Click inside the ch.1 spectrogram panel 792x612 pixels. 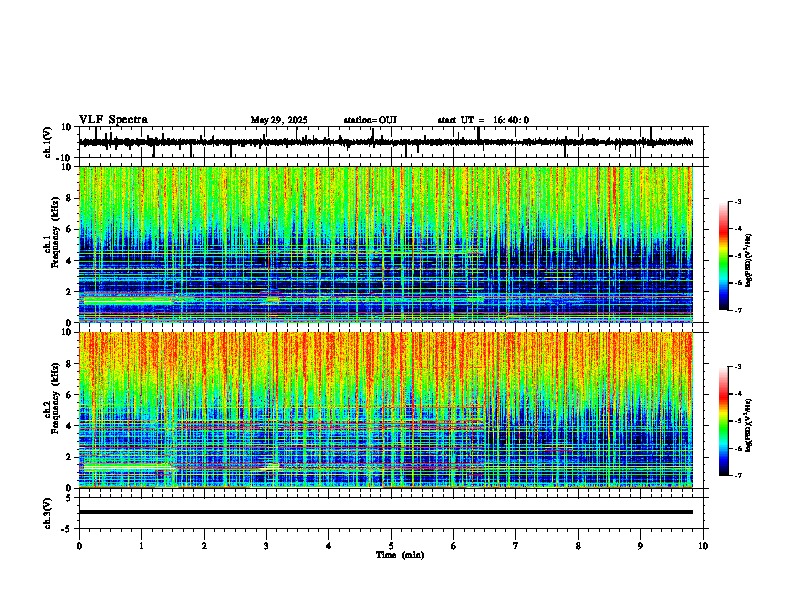385,244
